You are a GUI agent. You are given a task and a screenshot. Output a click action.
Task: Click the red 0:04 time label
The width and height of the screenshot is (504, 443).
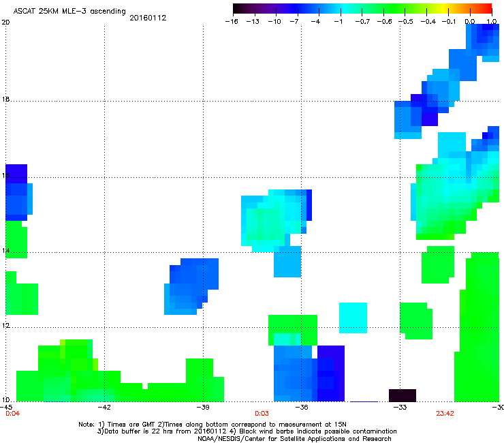[x=12, y=414]
